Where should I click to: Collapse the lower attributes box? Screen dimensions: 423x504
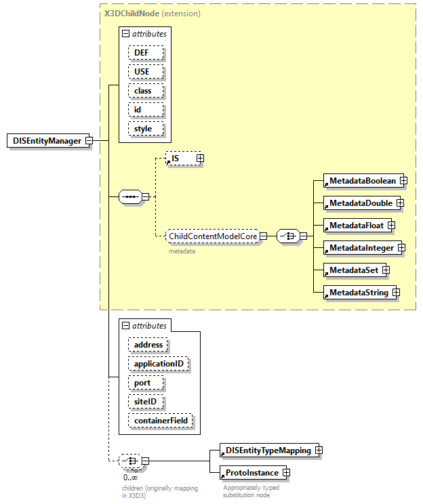click(125, 326)
